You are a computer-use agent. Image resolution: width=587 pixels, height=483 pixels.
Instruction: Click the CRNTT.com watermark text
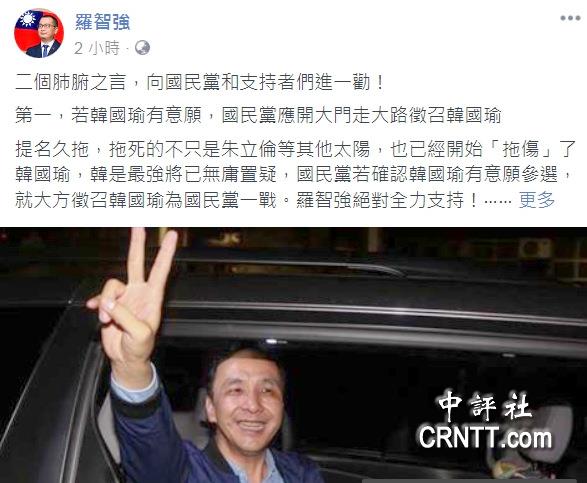(485, 437)
